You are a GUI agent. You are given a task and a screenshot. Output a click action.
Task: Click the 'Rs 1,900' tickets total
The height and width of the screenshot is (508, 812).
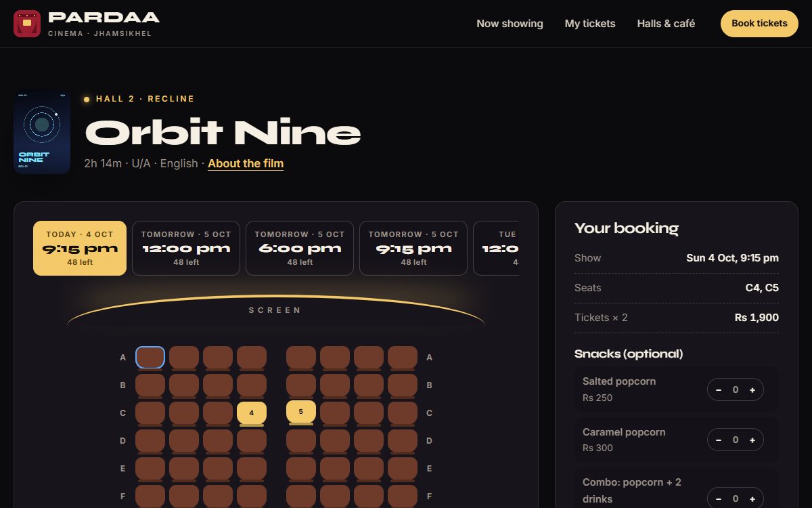tap(757, 318)
